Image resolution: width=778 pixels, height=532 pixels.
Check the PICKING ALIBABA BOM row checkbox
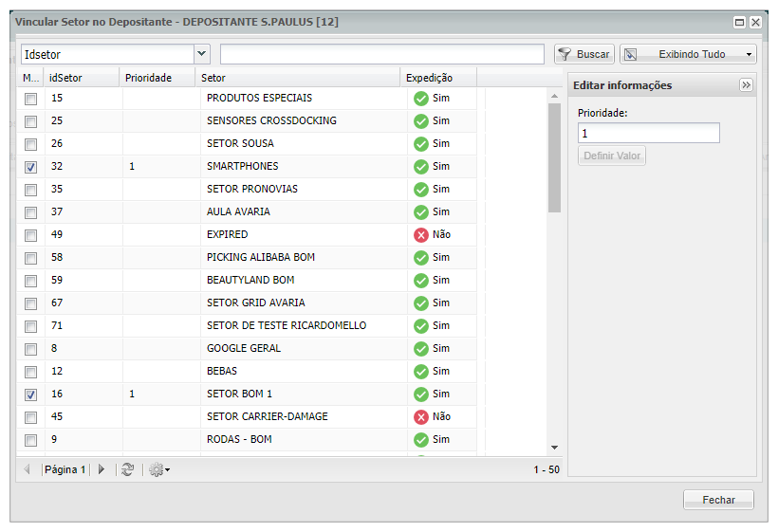pos(30,258)
